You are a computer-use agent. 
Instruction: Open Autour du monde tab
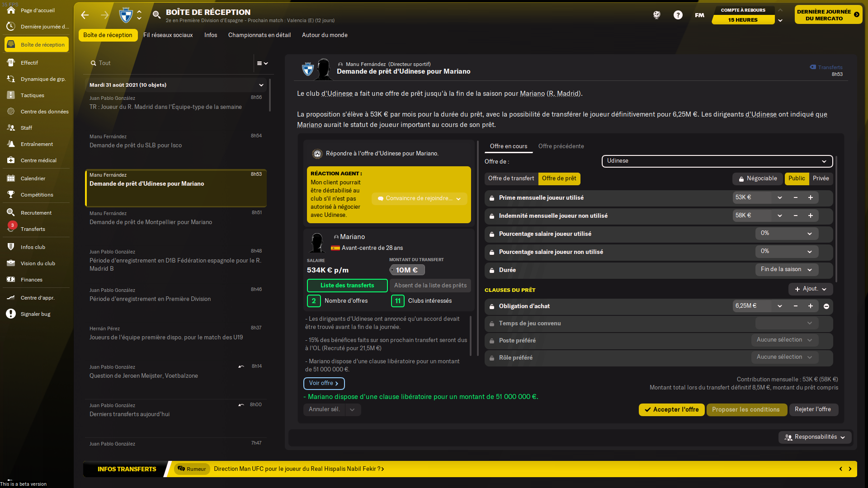click(x=325, y=35)
